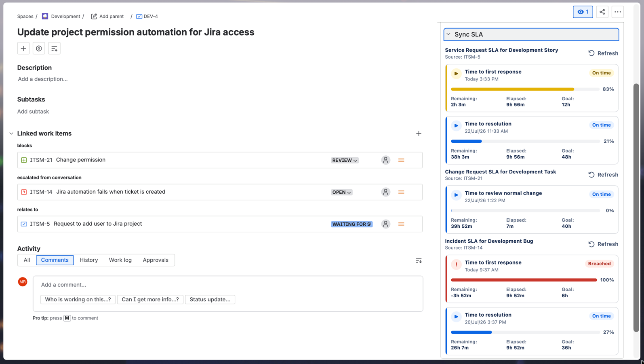Viewport: 644px width, 364px height.
Task: Refresh the Change Request SLA for Development Task
Action: pyautogui.click(x=603, y=175)
